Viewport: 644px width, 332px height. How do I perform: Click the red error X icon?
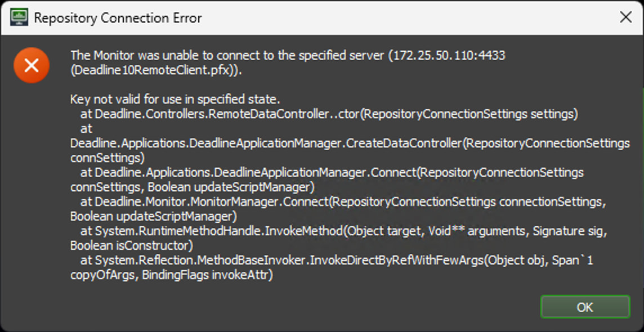click(x=32, y=66)
